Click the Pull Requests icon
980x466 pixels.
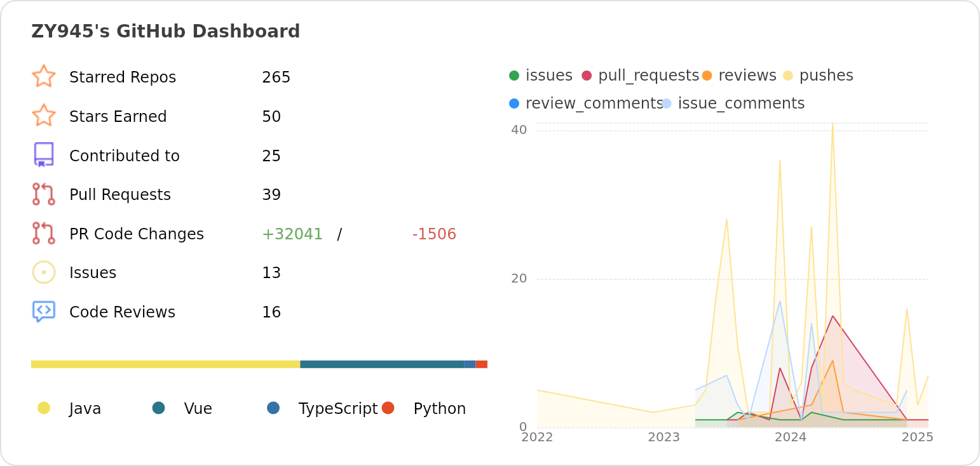coord(44,194)
